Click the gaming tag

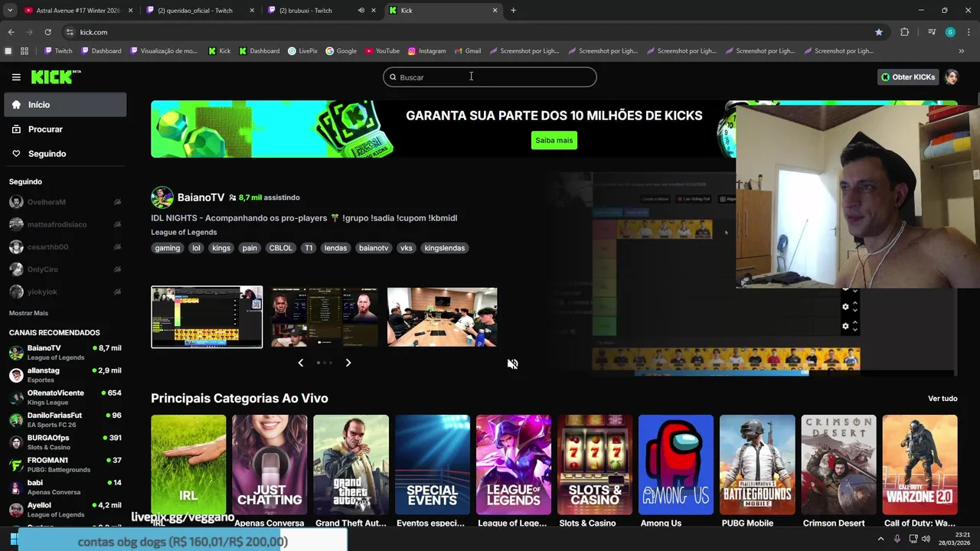(167, 248)
